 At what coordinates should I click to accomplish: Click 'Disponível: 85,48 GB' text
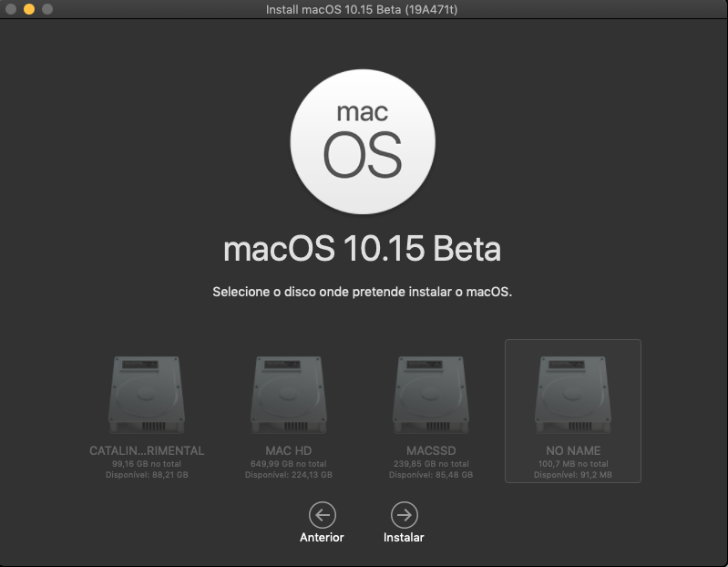pyautogui.click(x=431, y=475)
